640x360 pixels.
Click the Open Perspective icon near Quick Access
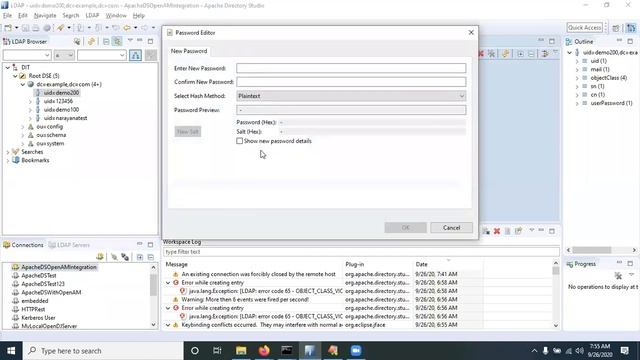(x=616, y=28)
